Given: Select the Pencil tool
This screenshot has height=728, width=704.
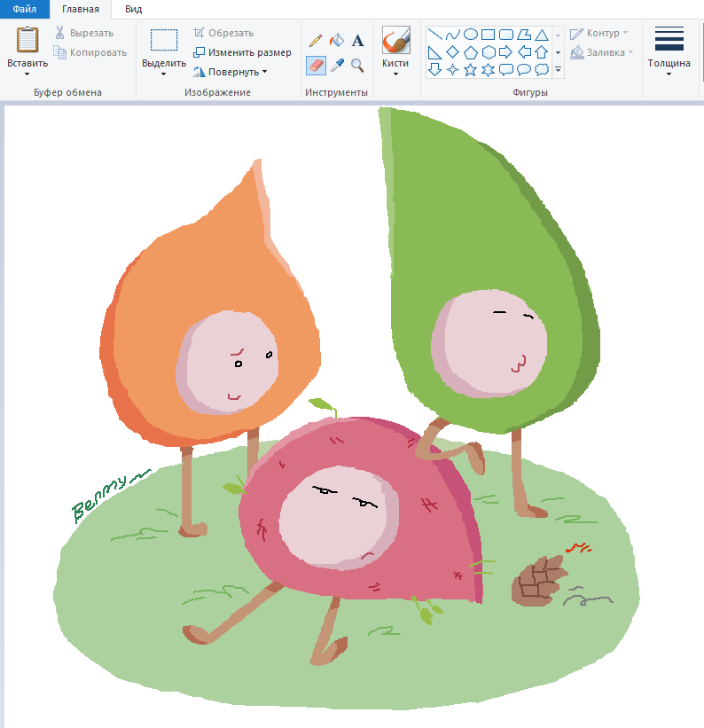Looking at the screenshot, I should pos(316,41).
